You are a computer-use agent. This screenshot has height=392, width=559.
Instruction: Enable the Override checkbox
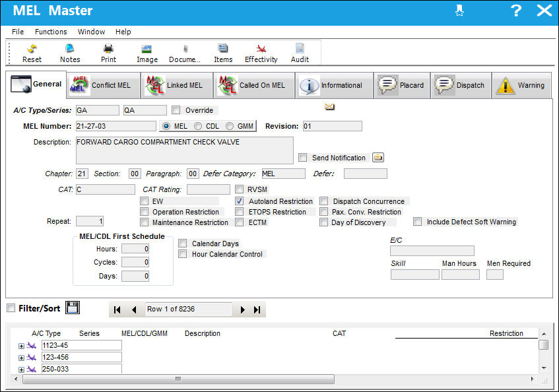[176, 110]
